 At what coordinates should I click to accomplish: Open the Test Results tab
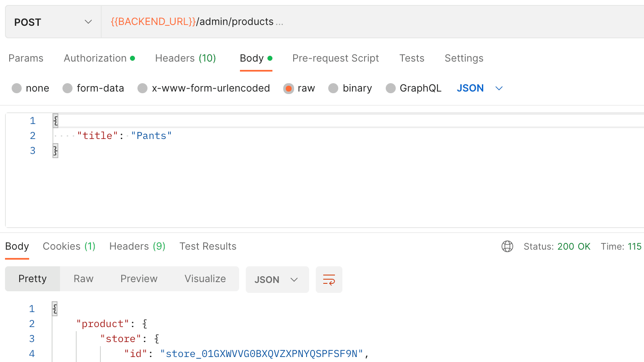pos(208,246)
